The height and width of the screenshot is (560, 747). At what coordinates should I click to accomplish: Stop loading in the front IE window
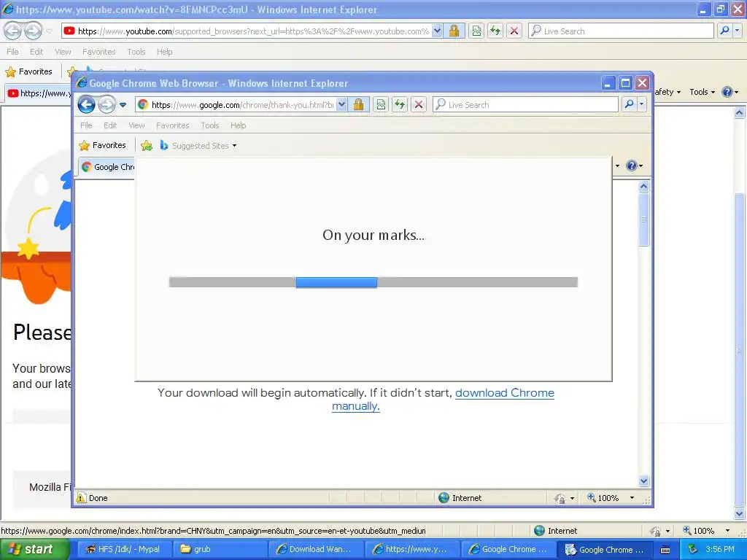(418, 104)
